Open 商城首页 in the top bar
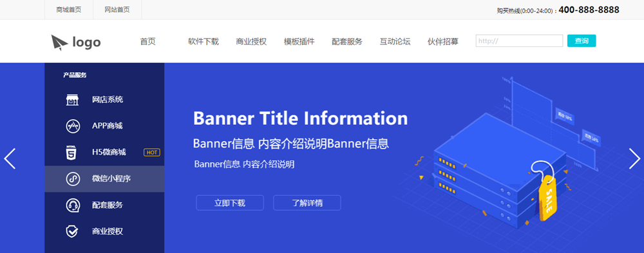This screenshot has width=644, height=253. pyautogui.click(x=69, y=10)
